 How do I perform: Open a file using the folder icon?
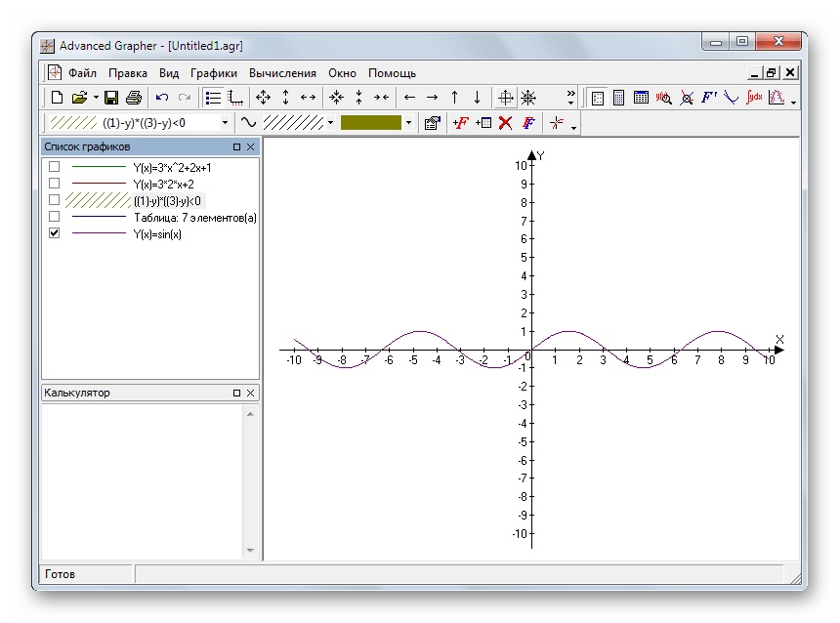tap(79, 98)
